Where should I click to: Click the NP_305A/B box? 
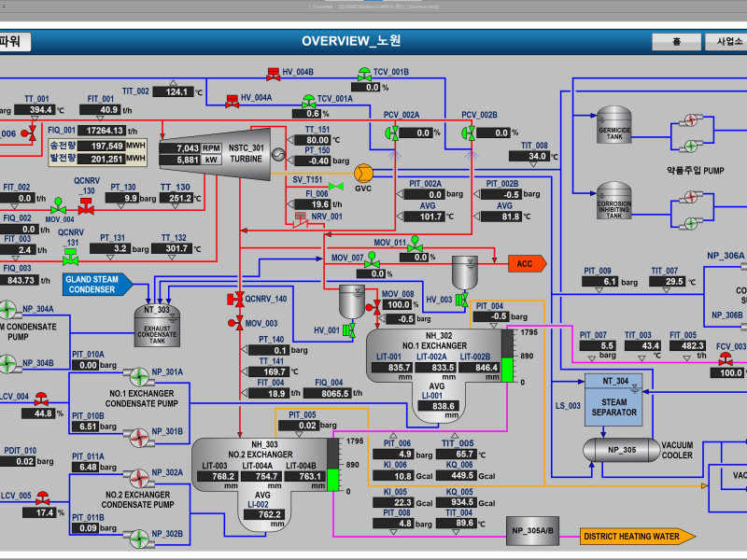point(532,531)
